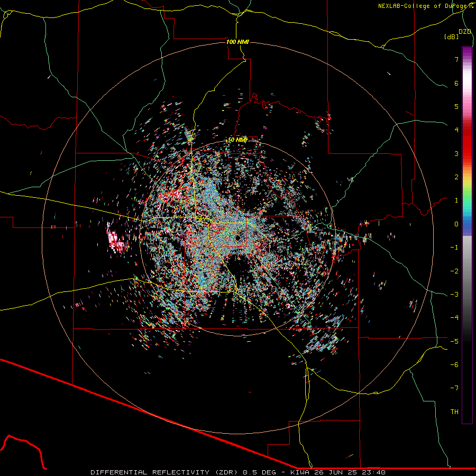The image size is (476, 476).
Task: Click the -2 value on the scale
Action: point(454,271)
